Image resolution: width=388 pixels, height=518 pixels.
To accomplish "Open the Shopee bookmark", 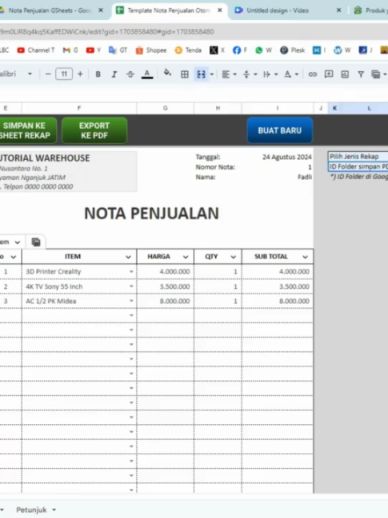I will (151, 50).
